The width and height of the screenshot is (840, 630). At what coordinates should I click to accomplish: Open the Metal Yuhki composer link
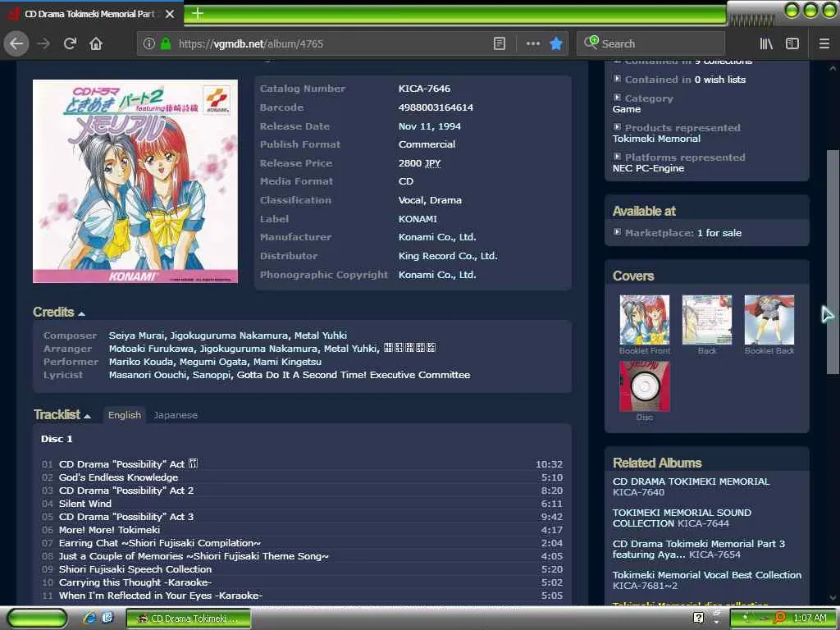coord(321,336)
